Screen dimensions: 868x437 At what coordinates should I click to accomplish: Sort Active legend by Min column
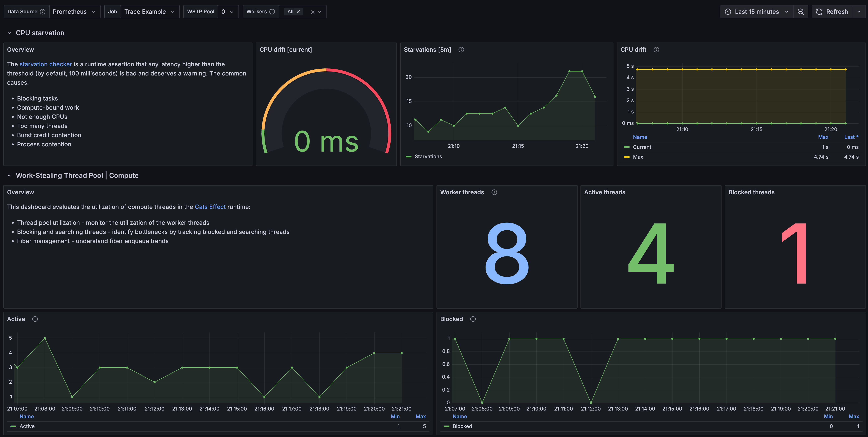click(395, 416)
